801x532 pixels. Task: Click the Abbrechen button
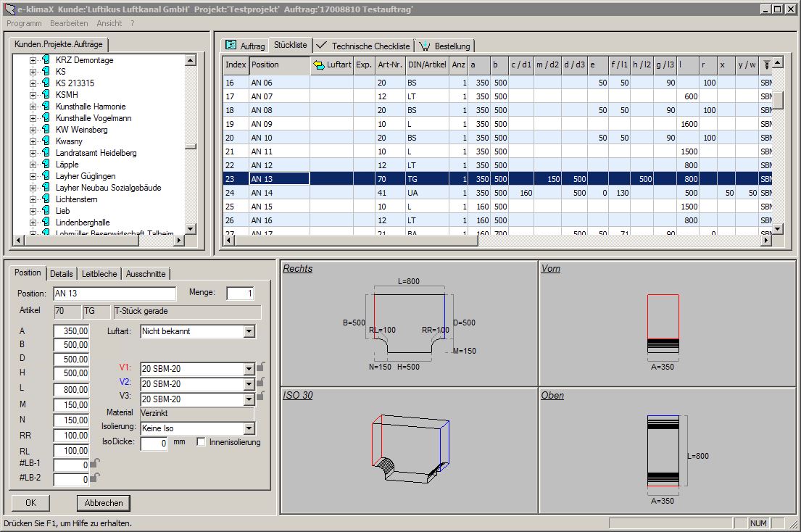coord(103,503)
